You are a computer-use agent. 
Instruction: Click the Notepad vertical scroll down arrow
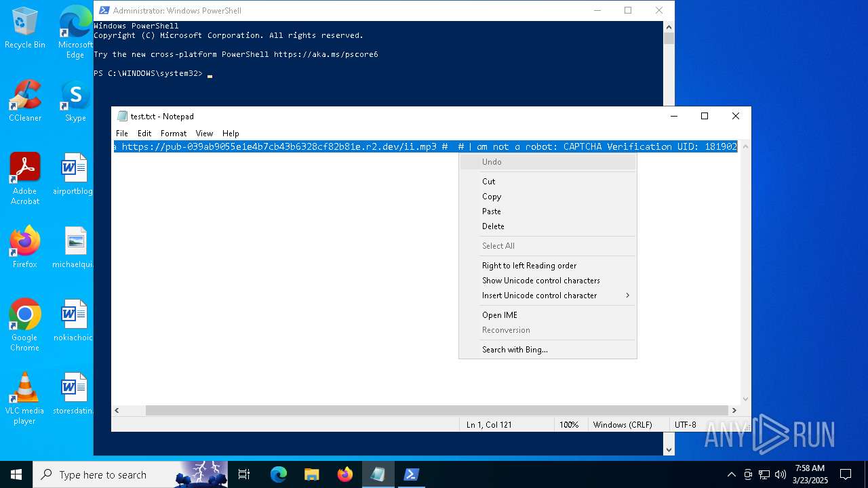pos(745,399)
